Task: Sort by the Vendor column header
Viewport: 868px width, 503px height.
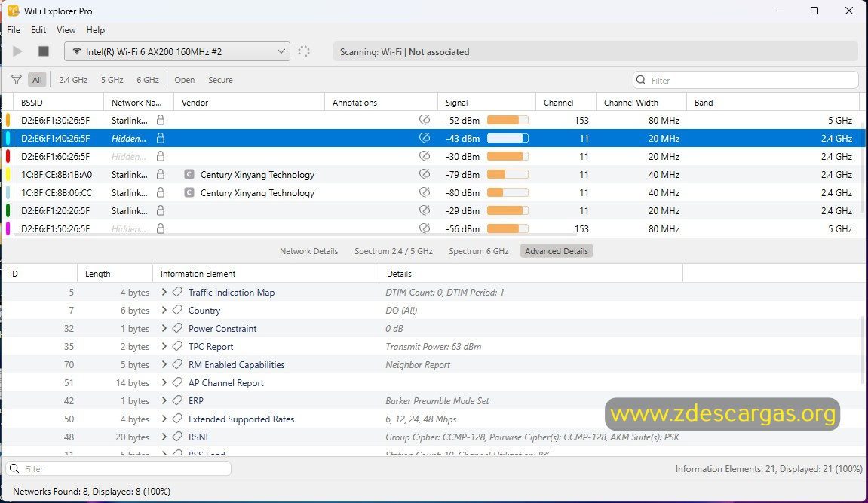Action: click(249, 103)
